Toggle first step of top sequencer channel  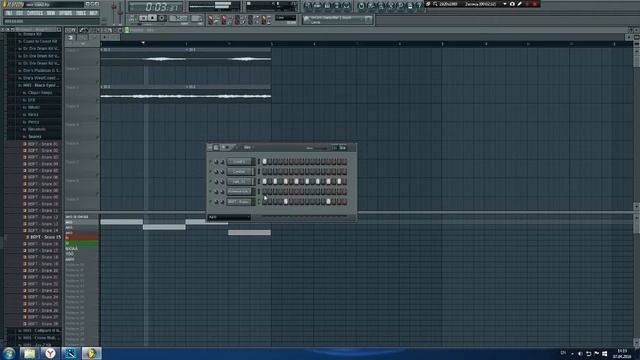pyautogui.click(x=264, y=162)
